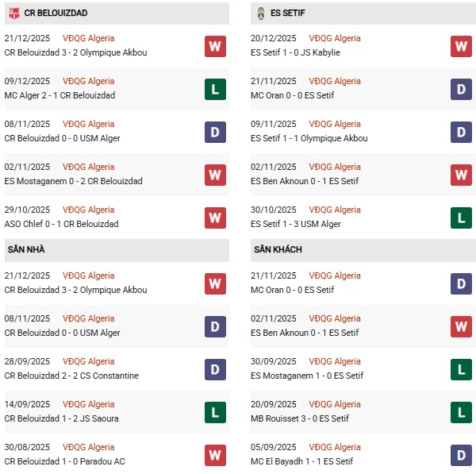Click the CR Belouizdad club logo
Screen dimensions: 476x474
[x=12, y=13]
